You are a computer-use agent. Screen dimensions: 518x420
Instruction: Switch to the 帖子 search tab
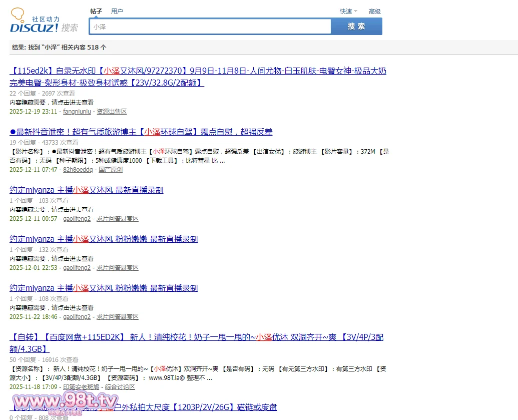tap(96, 11)
